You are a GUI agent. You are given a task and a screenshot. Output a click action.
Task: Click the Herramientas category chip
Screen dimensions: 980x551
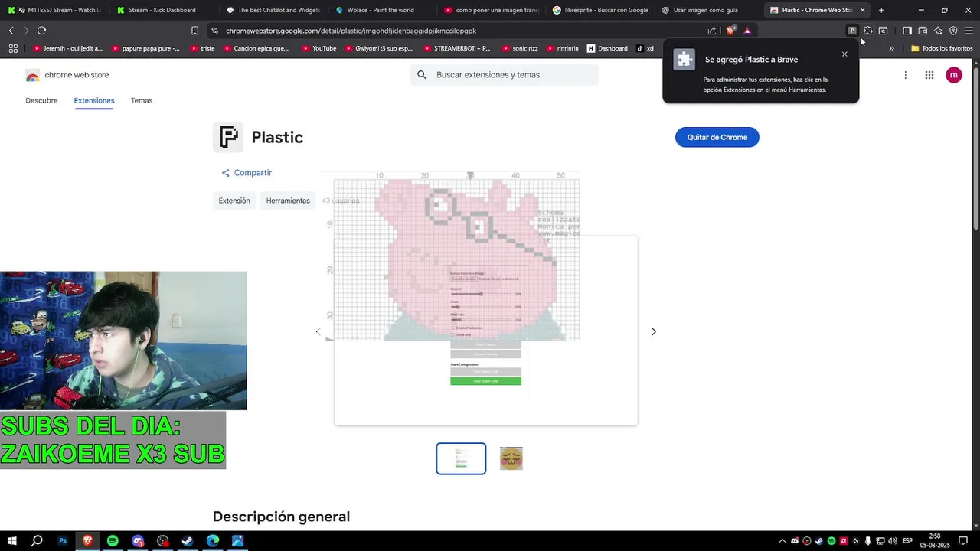(288, 201)
